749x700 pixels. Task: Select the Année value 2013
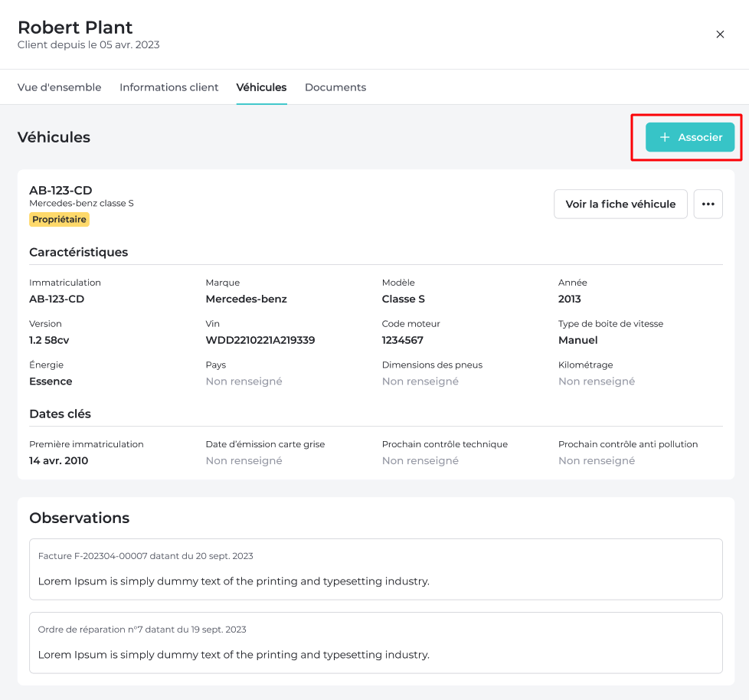tap(569, 299)
